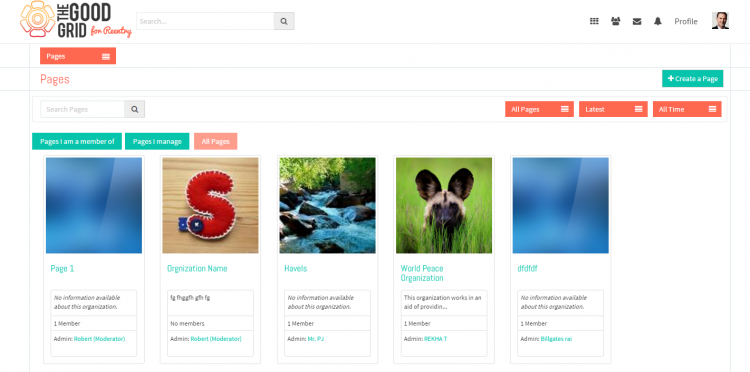Open the Orgnization Name title link

pyautogui.click(x=197, y=268)
